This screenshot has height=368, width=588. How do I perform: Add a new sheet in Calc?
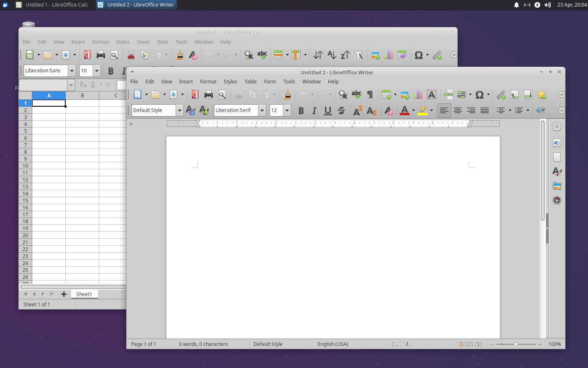click(64, 294)
